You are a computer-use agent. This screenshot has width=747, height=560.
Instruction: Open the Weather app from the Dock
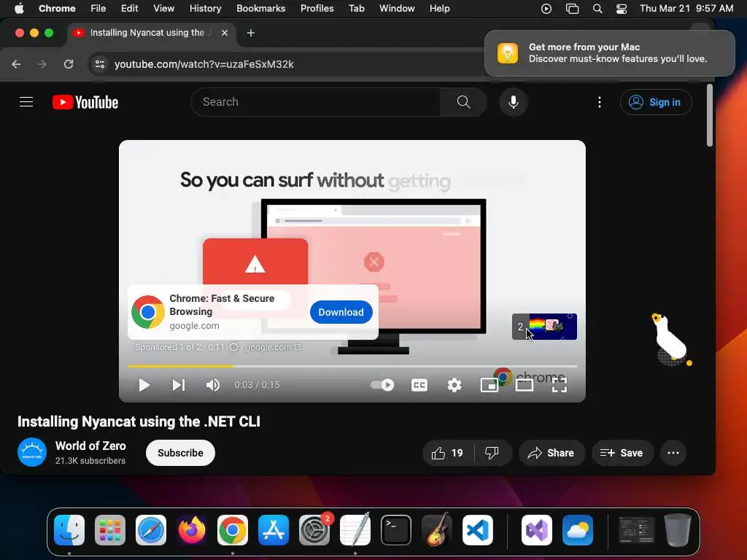(578, 530)
